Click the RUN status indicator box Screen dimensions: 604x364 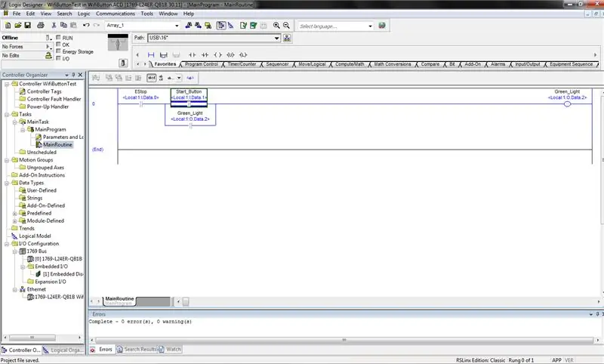59,37
